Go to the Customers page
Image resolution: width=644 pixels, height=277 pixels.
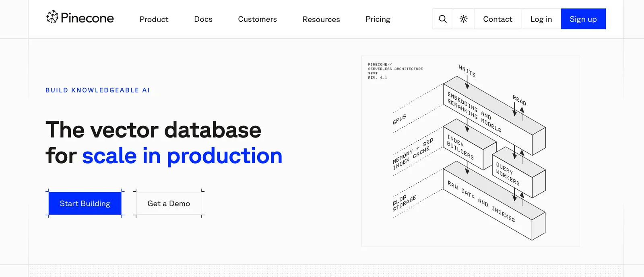click(257, 19)
